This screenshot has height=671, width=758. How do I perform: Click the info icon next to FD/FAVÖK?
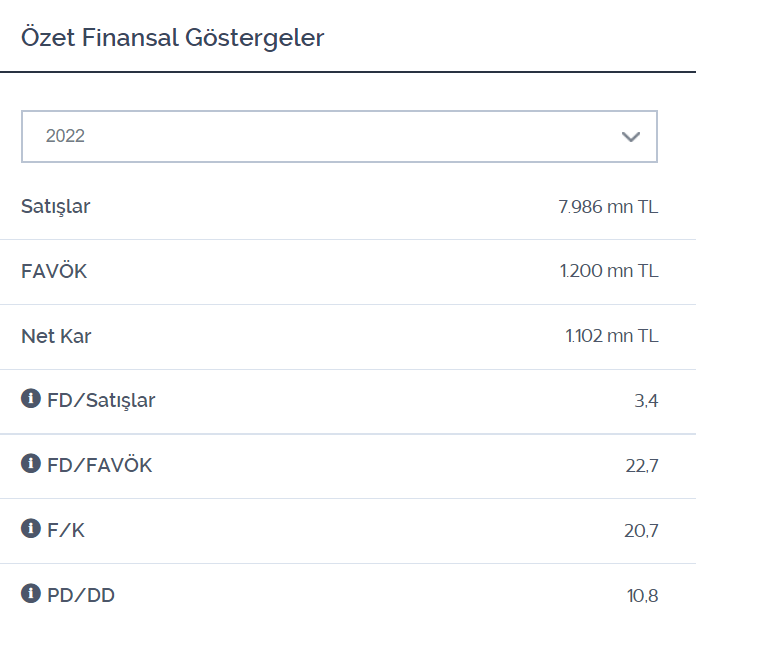(31, 464)
